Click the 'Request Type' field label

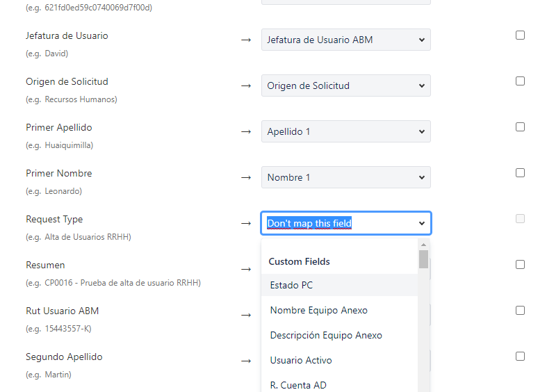[x=54, y=220]
